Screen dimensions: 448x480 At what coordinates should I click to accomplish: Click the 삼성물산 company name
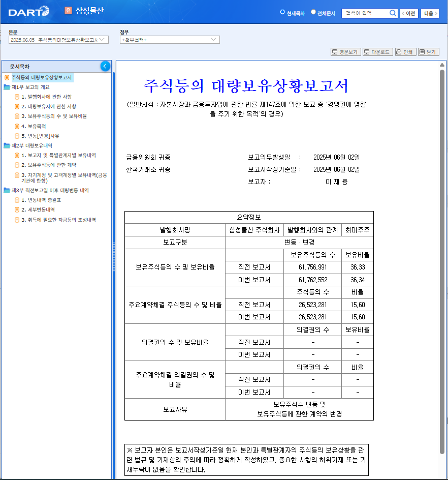click(x=89, y=11)
